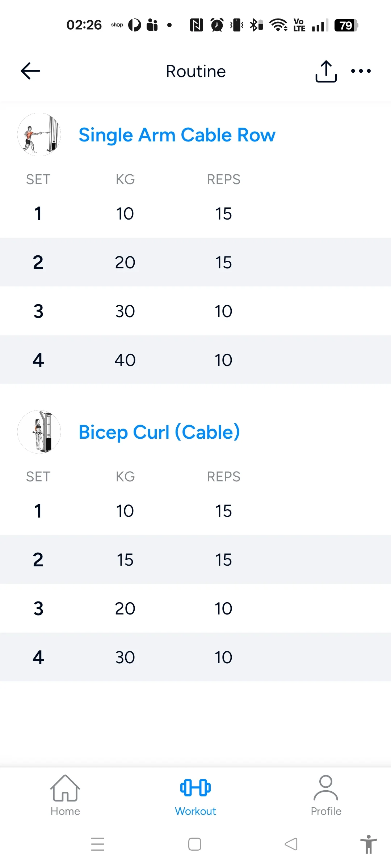Tap the back arrow icon
The width and height of the screenshot is (391, 868).
[x=30, y=71]
